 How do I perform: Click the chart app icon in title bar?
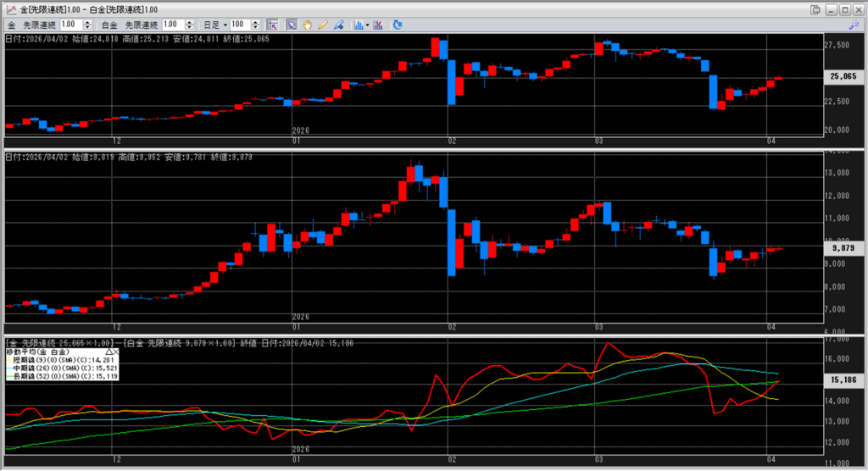point(11,9)
